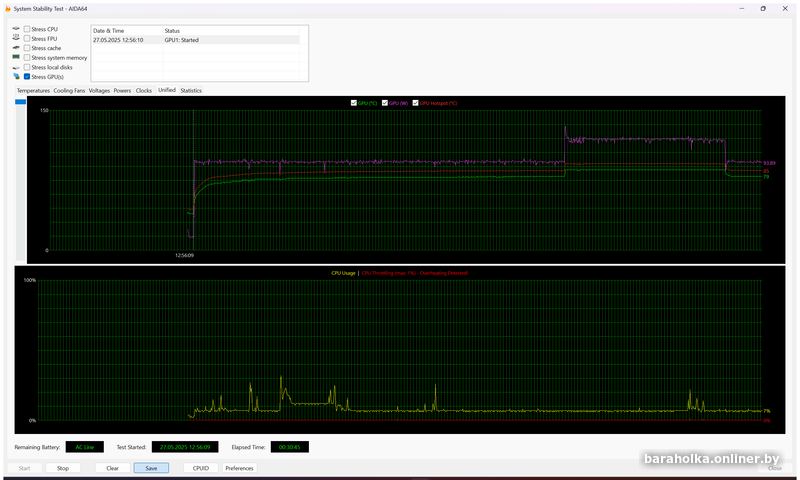Click the Elapsed Time value 00:30:45
The height and width of the screenshot is (480, 800).
[290, 447]
